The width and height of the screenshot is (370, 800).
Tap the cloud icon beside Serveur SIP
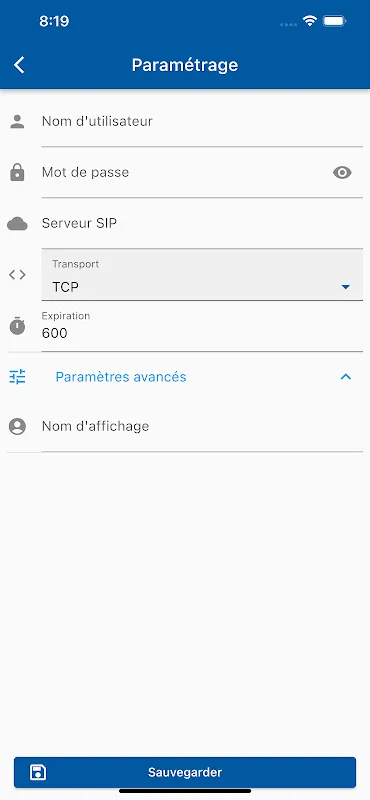pos(17,223)
